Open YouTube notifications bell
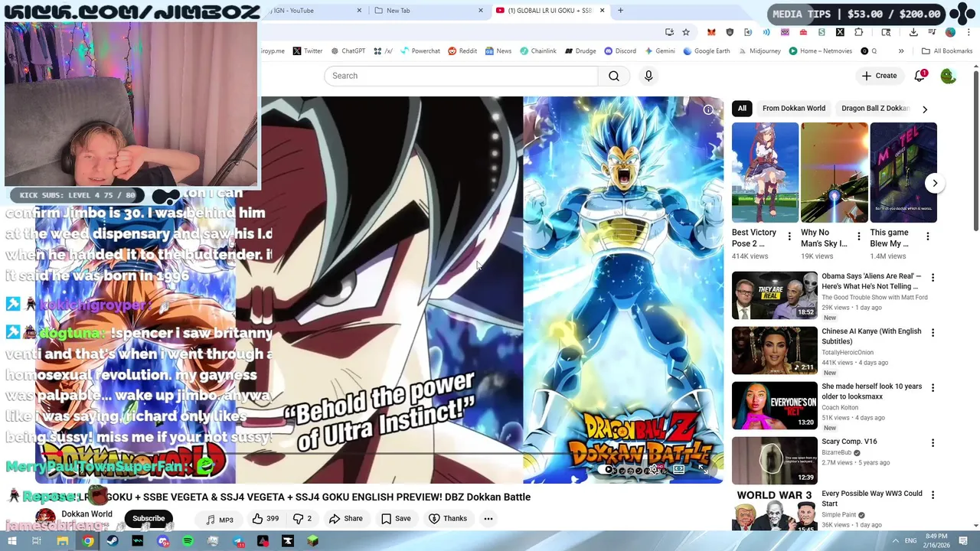This screenshot has width=980, height=551. (x=920, y=76)
